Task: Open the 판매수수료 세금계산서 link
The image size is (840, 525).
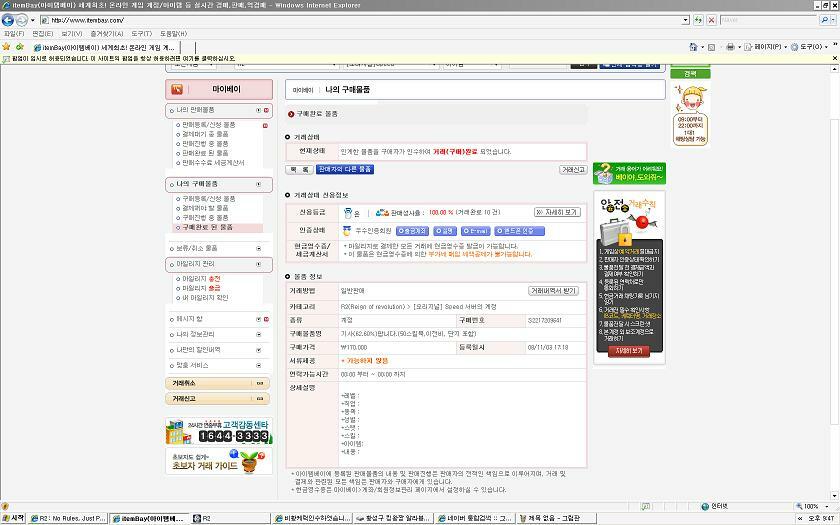Action: (213, 163)
